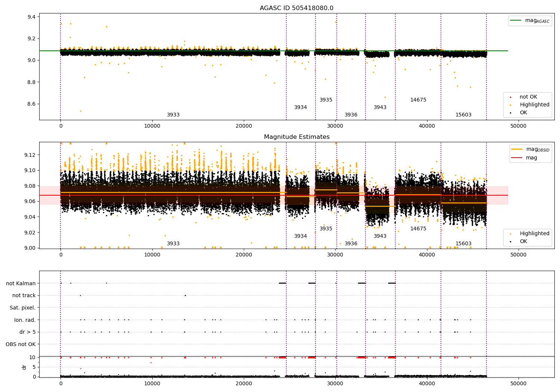Click OBSID label 3943 in Magnitude Estimates plot

(x=380, y=236)
